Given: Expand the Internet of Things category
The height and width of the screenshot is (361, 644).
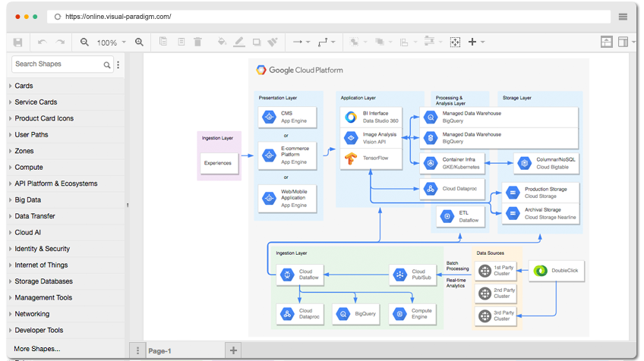Looking at the screenshot, I should (66, 265).
